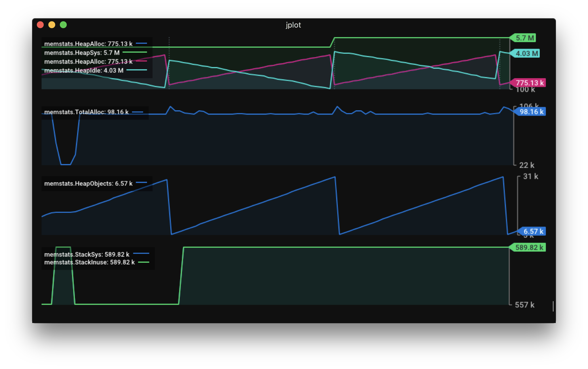Click the pink 775.13 k value tag
The height and width of the screenshot is (369, 588).
click(529, 83)
